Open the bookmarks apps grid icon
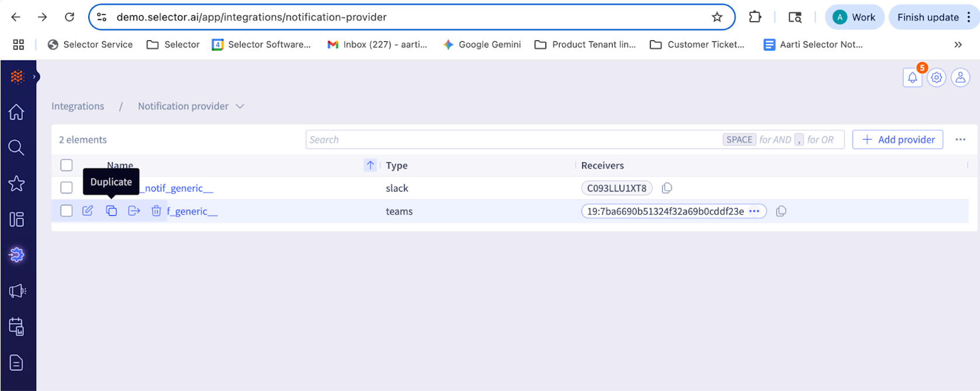This screenshot has width=980, height=391. [19, 44]
